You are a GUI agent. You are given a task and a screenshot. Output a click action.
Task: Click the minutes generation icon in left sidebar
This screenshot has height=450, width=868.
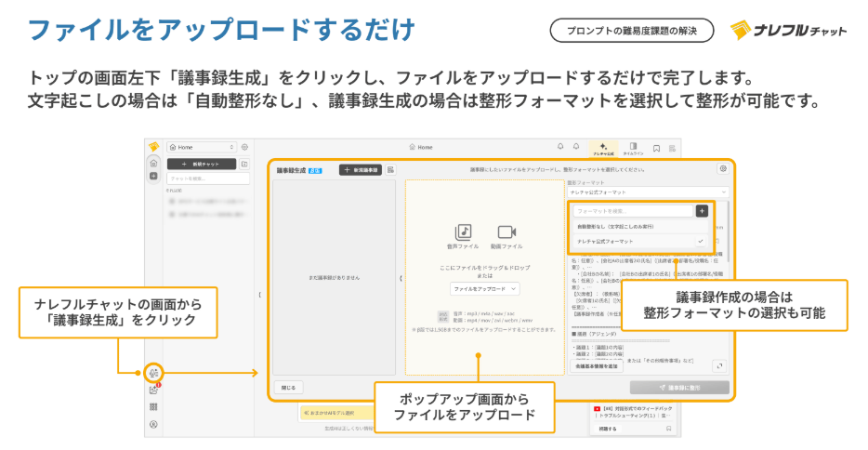click(153, 373)
